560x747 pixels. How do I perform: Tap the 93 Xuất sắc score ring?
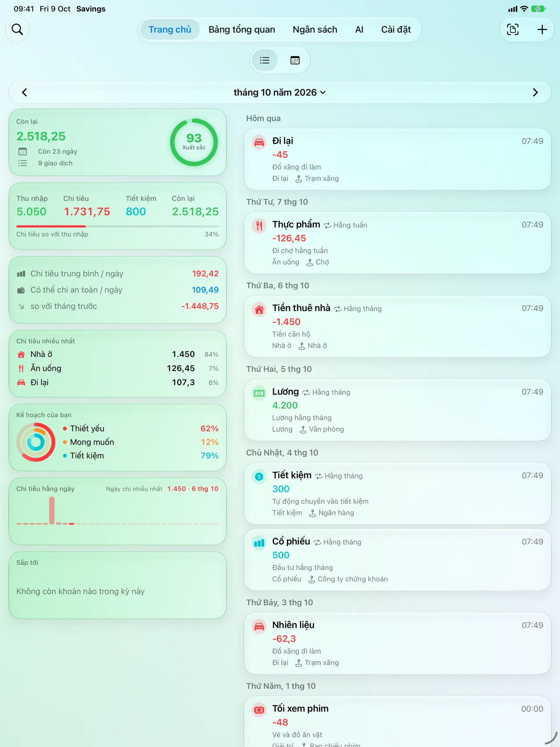(194, 142)
